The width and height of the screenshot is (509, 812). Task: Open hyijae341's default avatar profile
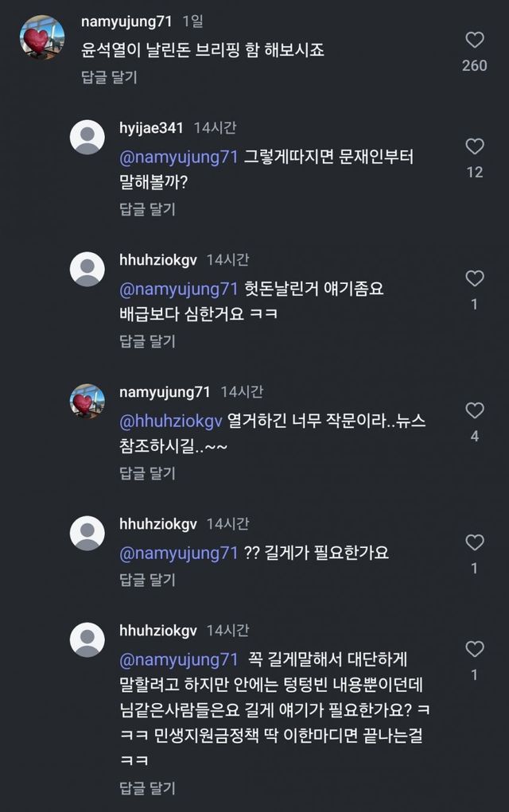point(87,137)
